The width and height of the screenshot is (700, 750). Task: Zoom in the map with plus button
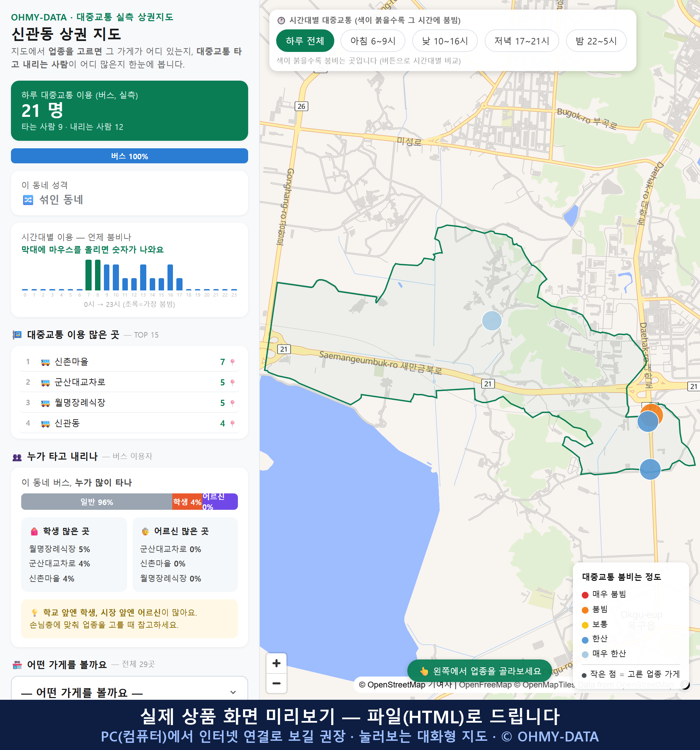pos(276,663)
